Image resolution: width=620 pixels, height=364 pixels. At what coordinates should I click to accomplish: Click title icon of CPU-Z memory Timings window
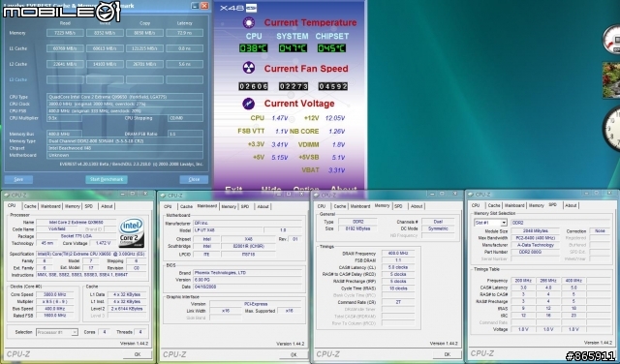pyautogui.click(x=317, y=195)
